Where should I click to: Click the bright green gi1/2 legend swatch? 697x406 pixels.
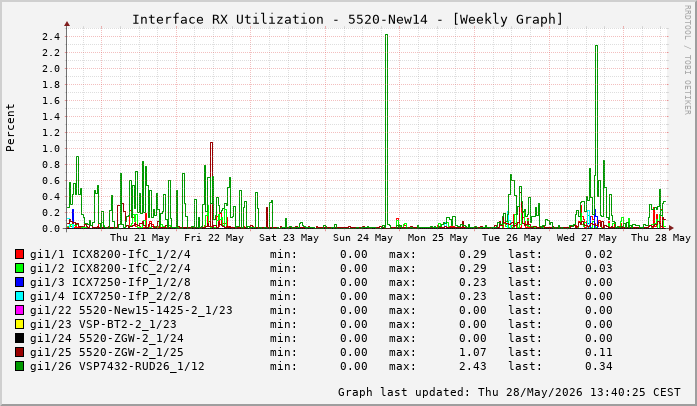tap(19, 268)
